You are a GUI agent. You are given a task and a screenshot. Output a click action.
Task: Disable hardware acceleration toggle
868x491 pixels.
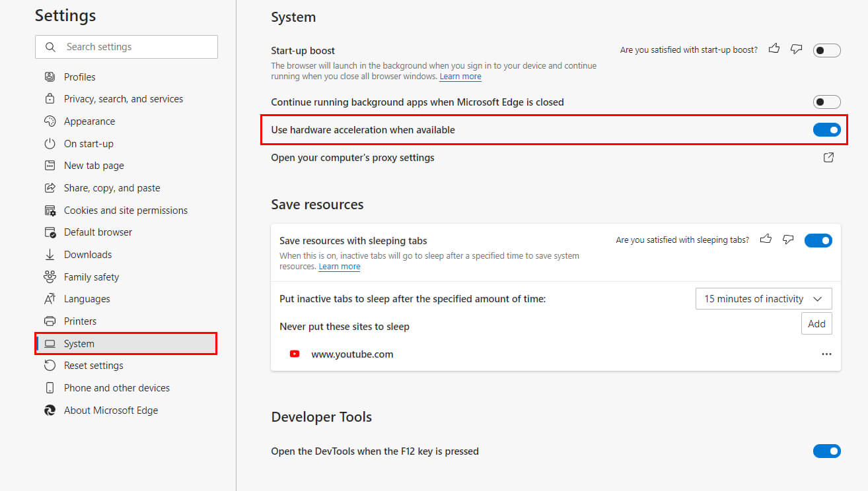pos(826,130)
